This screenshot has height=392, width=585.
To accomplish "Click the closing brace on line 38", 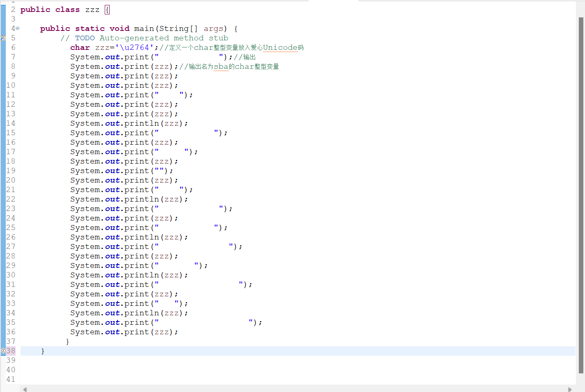I will [43, 351].
